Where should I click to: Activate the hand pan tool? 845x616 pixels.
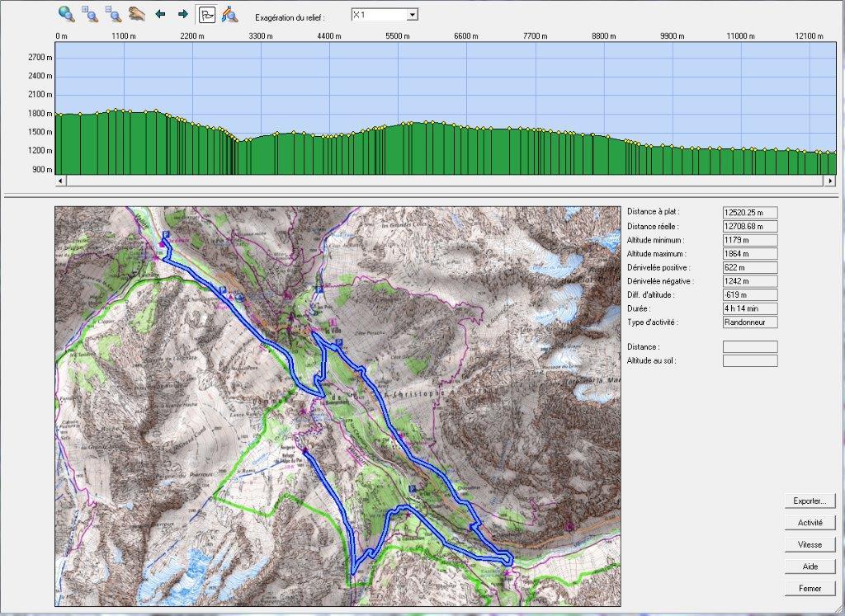tap(137, 14)
